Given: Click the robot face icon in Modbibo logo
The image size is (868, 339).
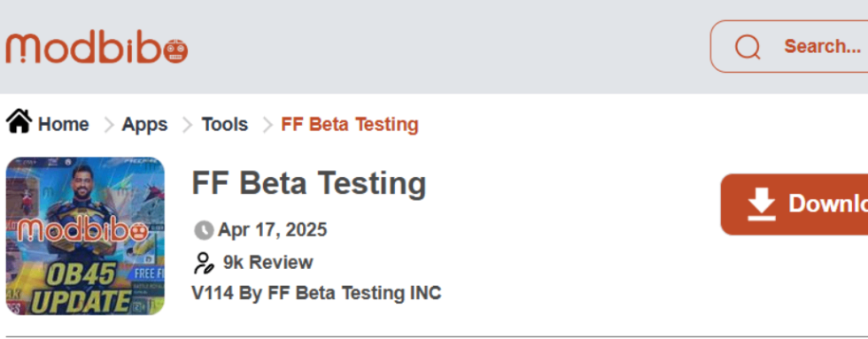Looking at the screenshot, I should pos(175,51).
